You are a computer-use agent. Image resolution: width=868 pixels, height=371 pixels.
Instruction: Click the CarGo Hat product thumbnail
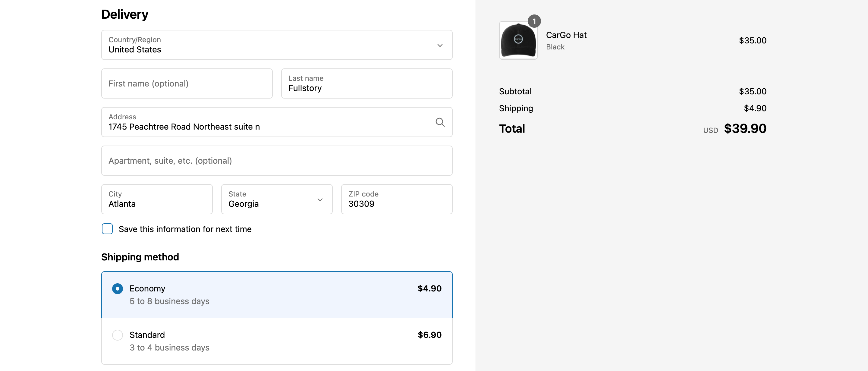tap(518, 41)
